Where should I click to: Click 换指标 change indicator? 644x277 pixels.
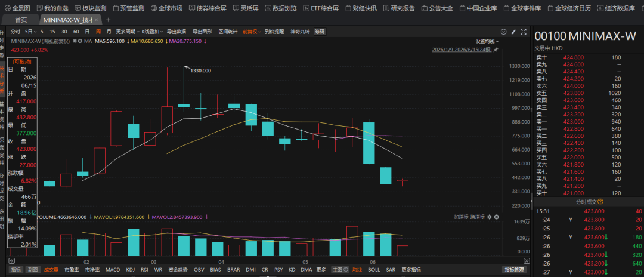pos(477,217)
